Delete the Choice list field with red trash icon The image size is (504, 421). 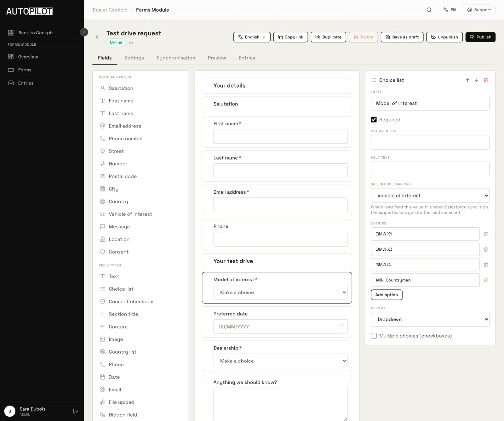coord(486,80)
